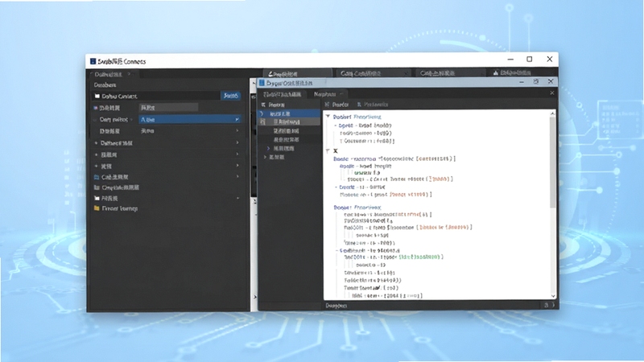Image resolution: width=644 pixels, height=362 pixels.
Task: Click the second toolbar icon above the code editor
Action: [x=359, y=105]
